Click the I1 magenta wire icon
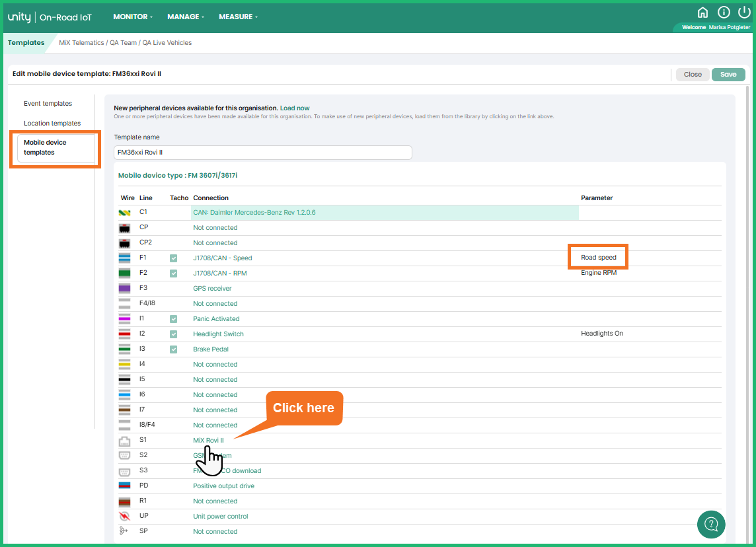Image resolution: width=756 pixels, height=547 pixels. coord(124,318)
